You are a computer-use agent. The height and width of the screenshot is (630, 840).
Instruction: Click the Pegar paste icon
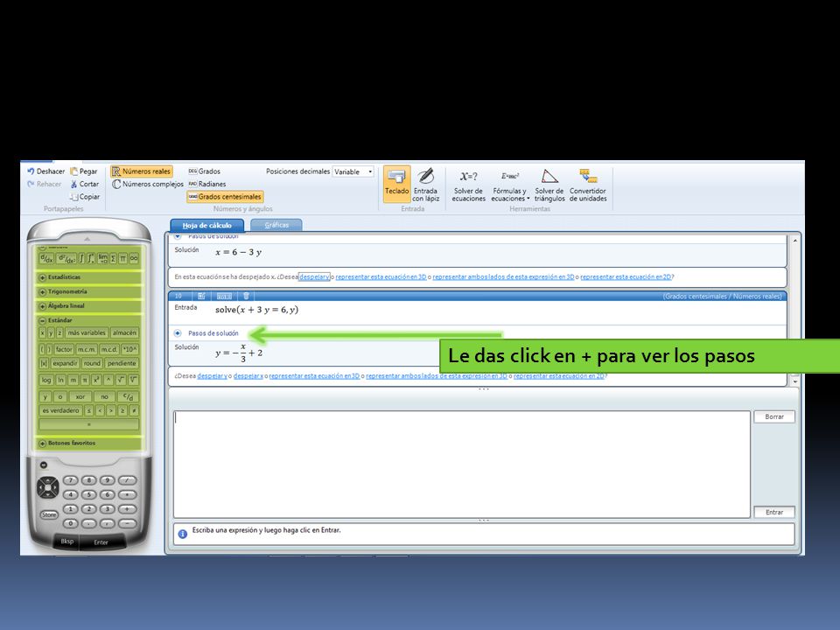[x=73, y=171]
